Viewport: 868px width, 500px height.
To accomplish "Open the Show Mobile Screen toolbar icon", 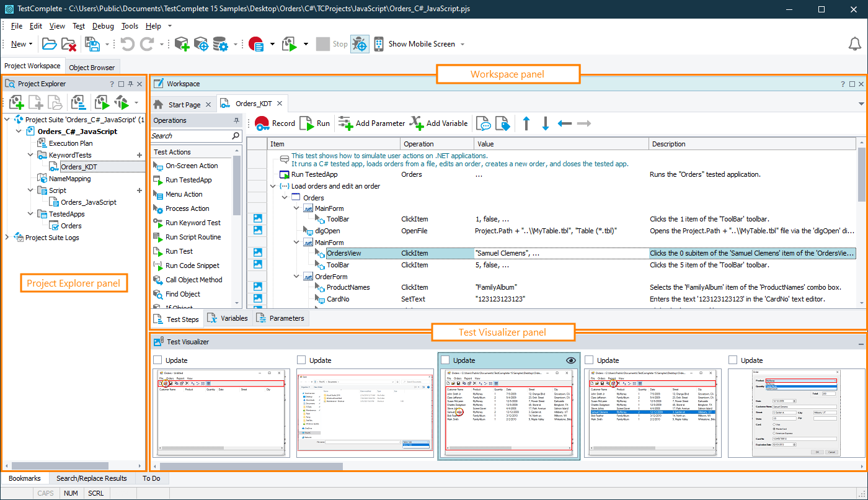I will tap(378, 43).
